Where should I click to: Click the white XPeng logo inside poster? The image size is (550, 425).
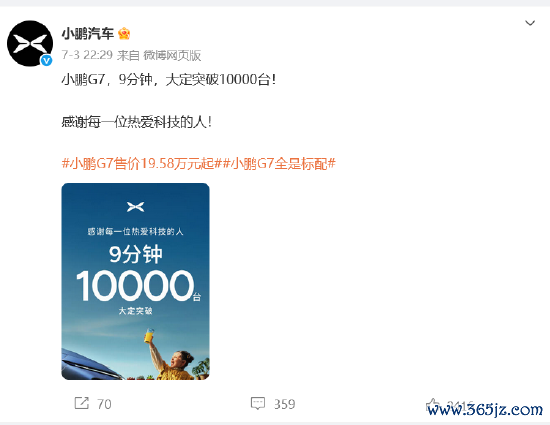135,207
